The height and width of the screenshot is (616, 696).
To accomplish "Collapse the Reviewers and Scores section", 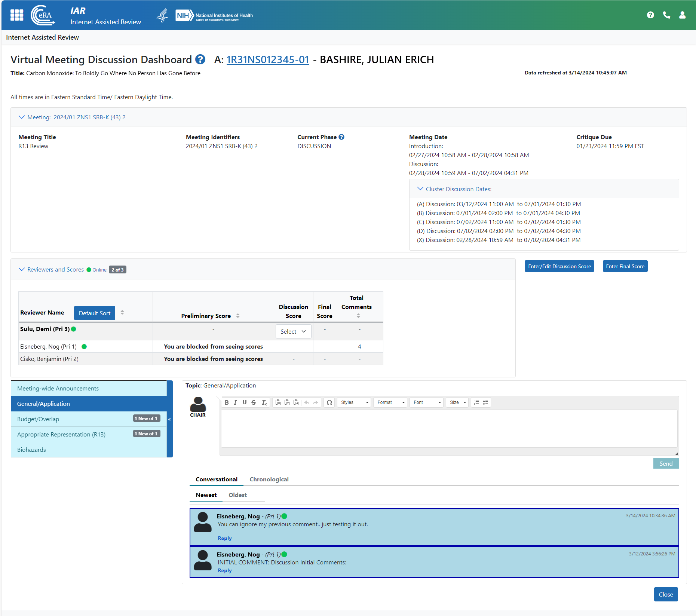I will [x=22, y=269].
